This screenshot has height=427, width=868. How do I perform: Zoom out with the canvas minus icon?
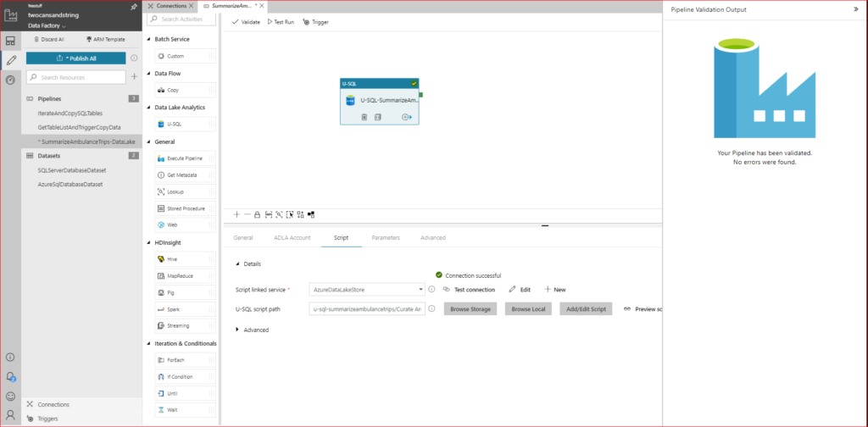[x=247, y=214]
